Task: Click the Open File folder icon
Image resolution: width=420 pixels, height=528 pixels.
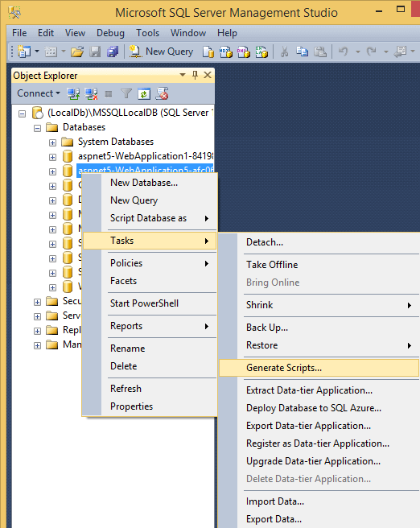Action: coord(77,52)
